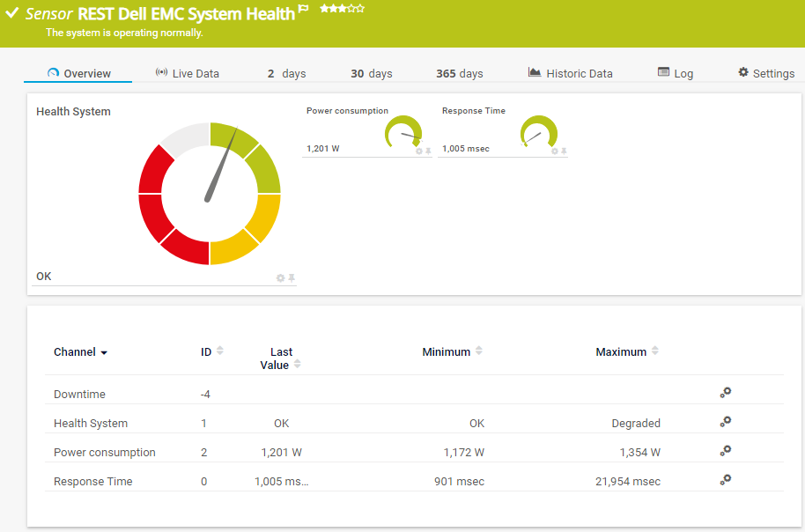
Task: Sort table by ID column
Action: tap(211, 351)
